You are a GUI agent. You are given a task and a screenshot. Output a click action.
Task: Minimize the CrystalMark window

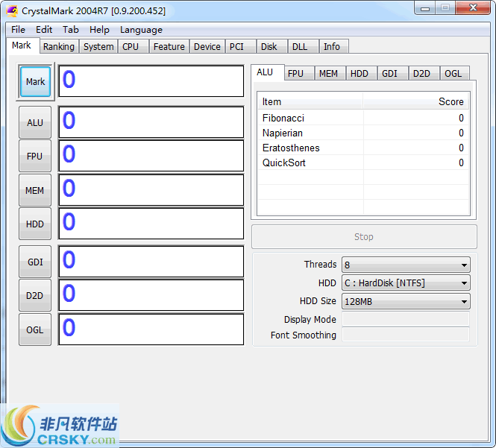[x=425, y=8]
